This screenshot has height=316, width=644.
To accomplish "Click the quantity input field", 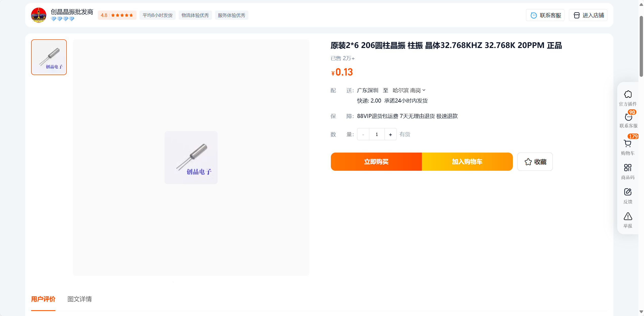I will (x=377, y=134).
